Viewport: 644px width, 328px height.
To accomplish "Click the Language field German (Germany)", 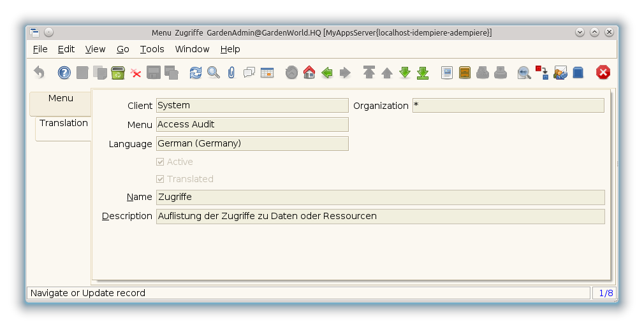I will [x=252, y=144].
